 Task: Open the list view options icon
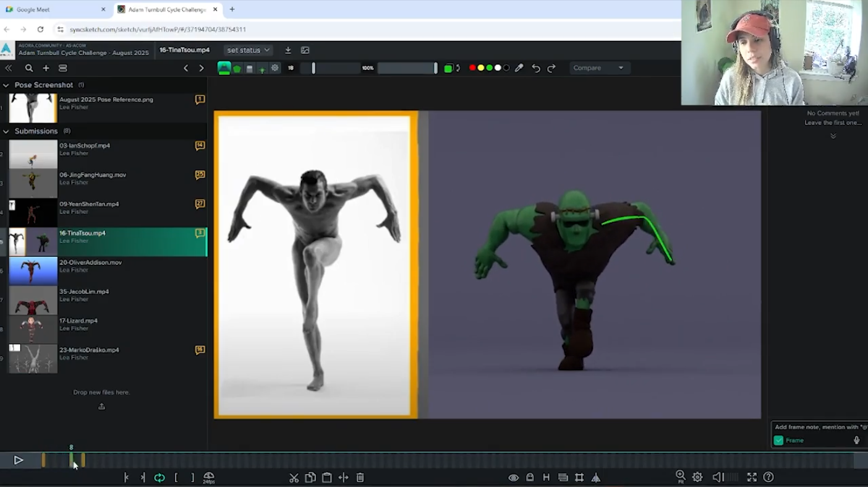[62, 68]
